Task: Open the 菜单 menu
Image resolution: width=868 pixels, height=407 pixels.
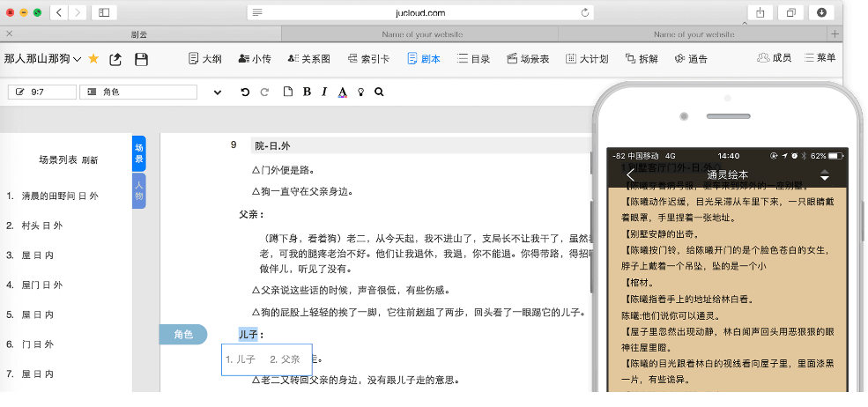Action: [820, 57]
